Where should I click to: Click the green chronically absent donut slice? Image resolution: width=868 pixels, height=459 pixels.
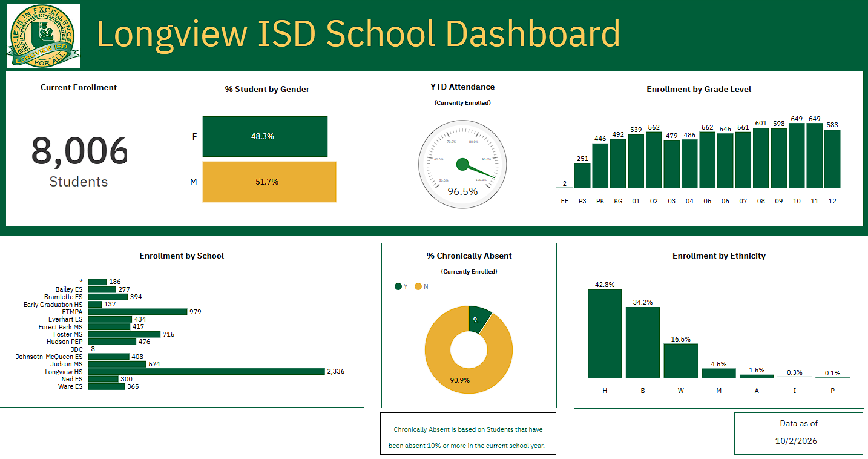click(478, 320)
